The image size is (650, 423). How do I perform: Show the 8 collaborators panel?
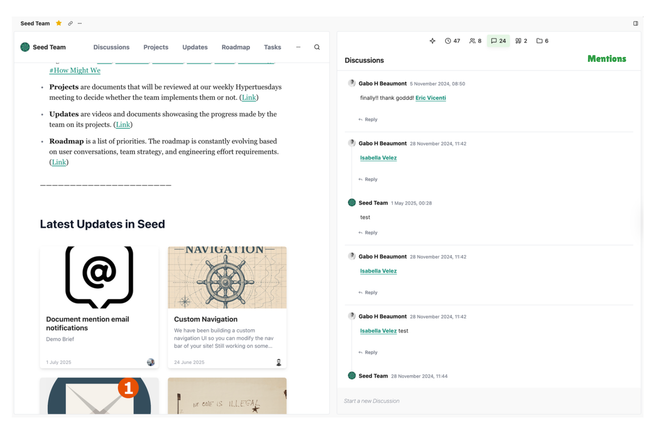475,41
